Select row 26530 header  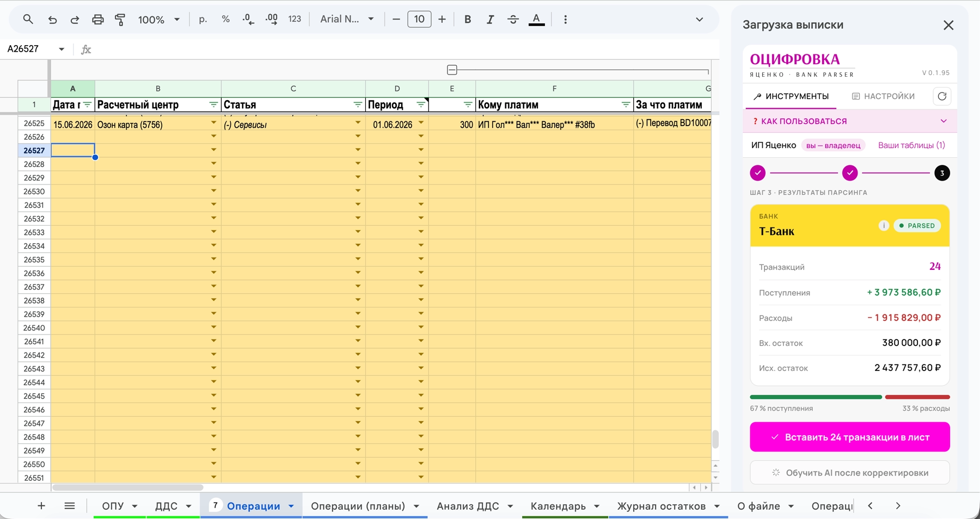(x=34, y=191)
